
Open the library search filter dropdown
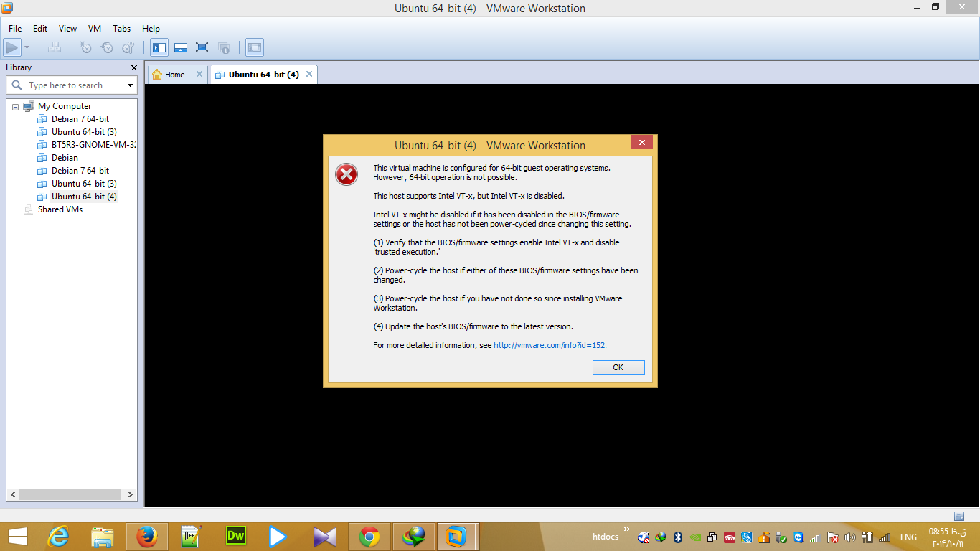pyautogui.click(x=130, y=85)
